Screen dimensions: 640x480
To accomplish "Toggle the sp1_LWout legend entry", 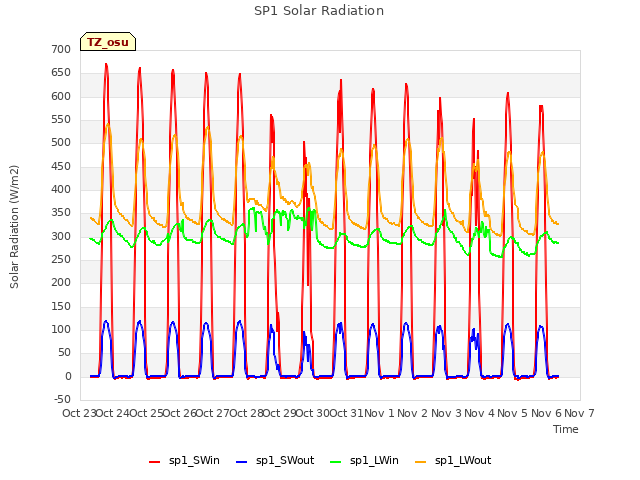I will 453,461.
